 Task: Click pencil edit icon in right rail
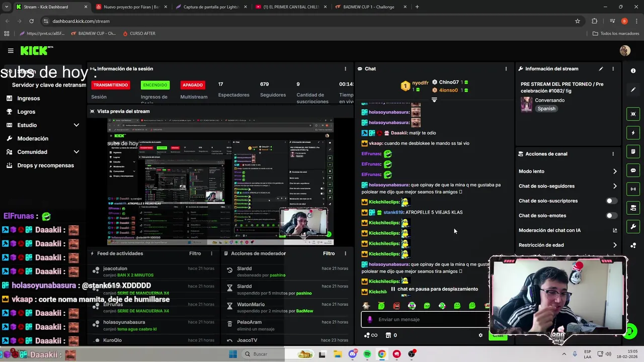(x=633, y=89)
